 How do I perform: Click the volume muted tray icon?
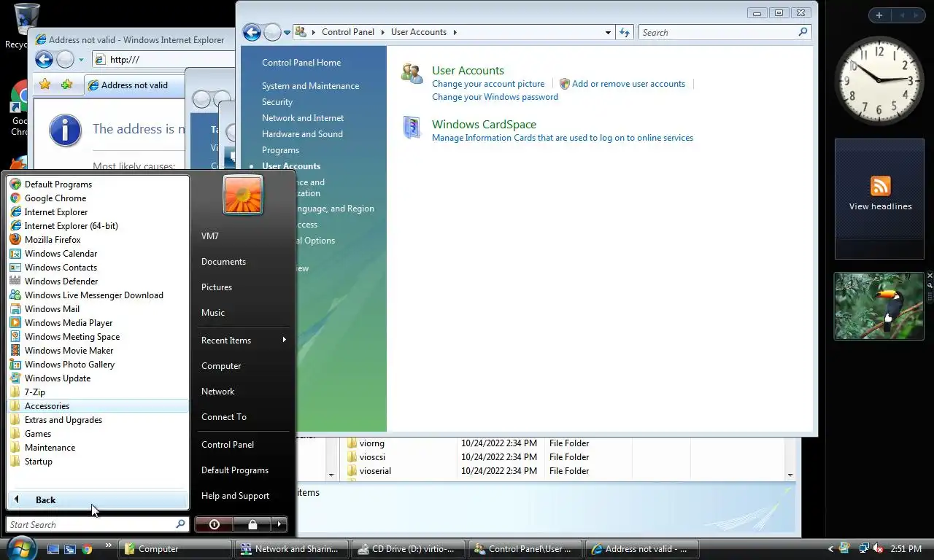[x=878, y=548]
